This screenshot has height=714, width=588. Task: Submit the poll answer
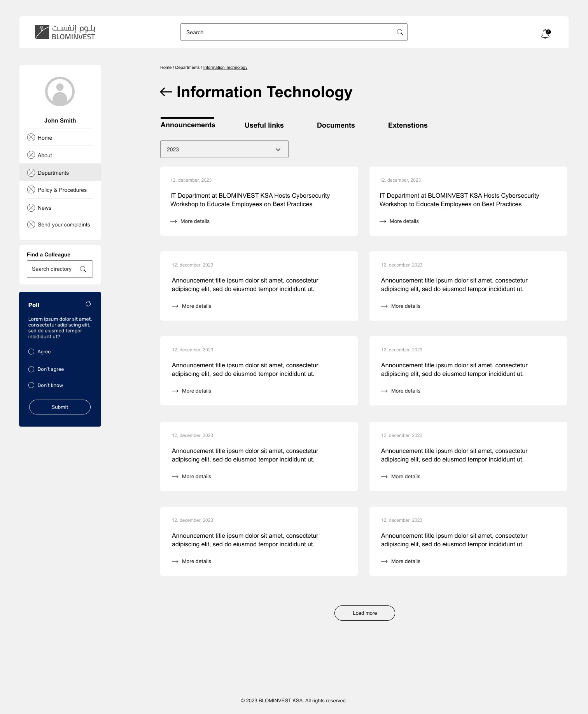pos(60,407)
